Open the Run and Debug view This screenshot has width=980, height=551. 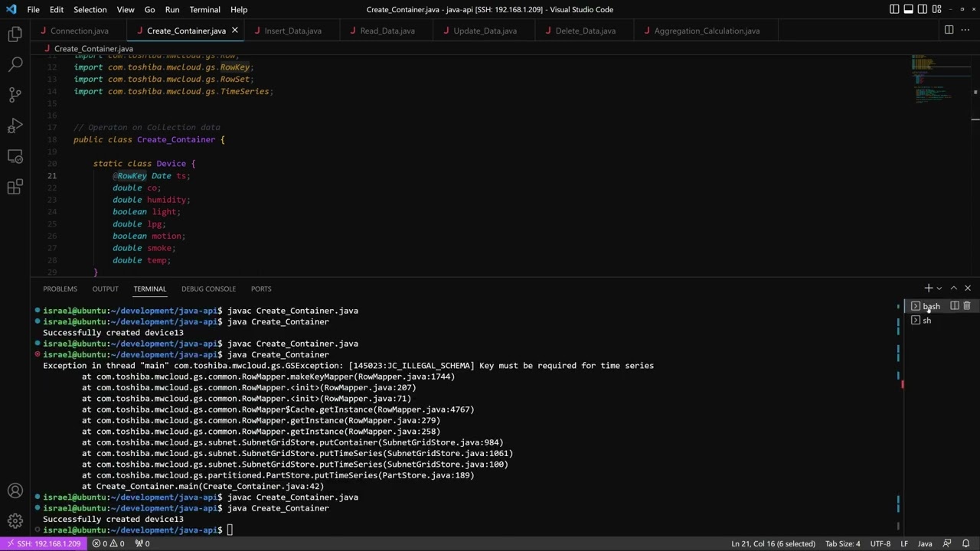[15, 126]
